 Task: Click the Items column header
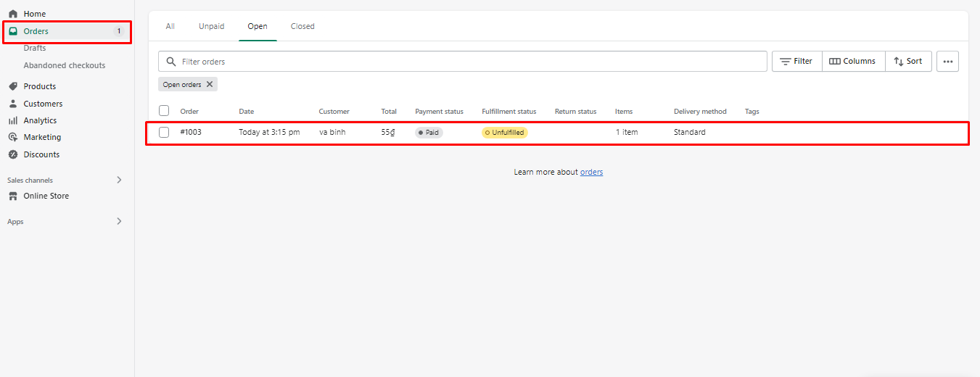[x=624, y=112]
